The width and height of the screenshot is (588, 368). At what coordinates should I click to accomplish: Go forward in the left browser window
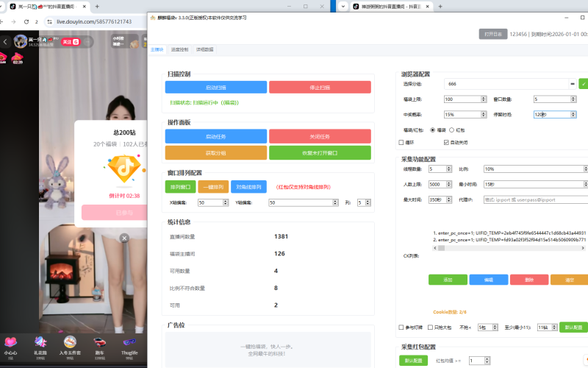13,22
